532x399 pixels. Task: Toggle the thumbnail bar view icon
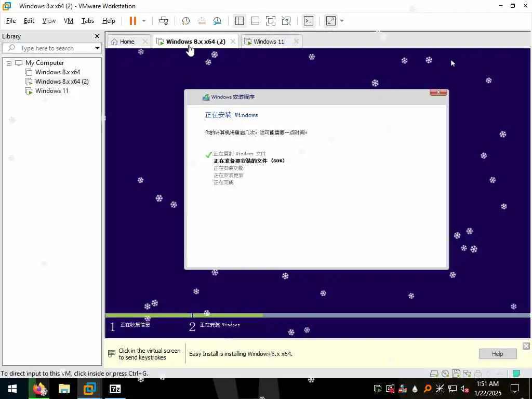click(x=255, y=21)
